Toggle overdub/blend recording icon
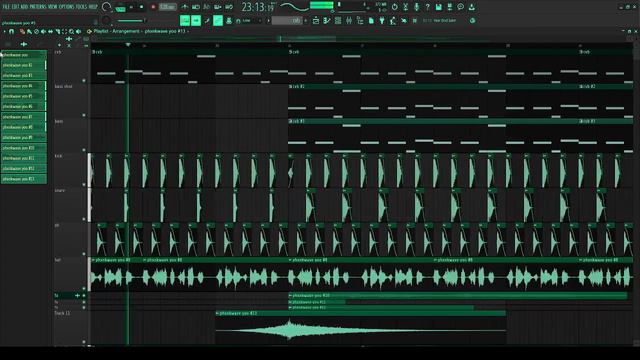This screenshot has height=360, width=640. pyautogui.click(x=218, y=7)
